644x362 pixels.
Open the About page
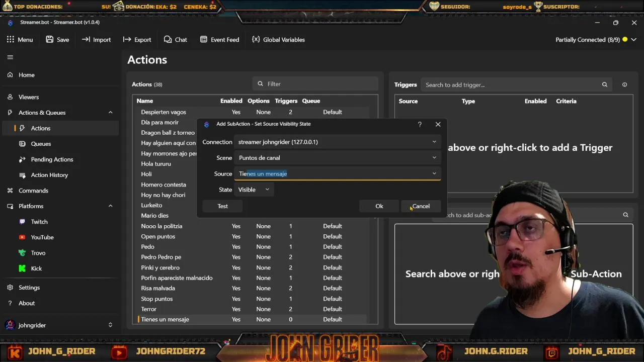pos(59,303)
